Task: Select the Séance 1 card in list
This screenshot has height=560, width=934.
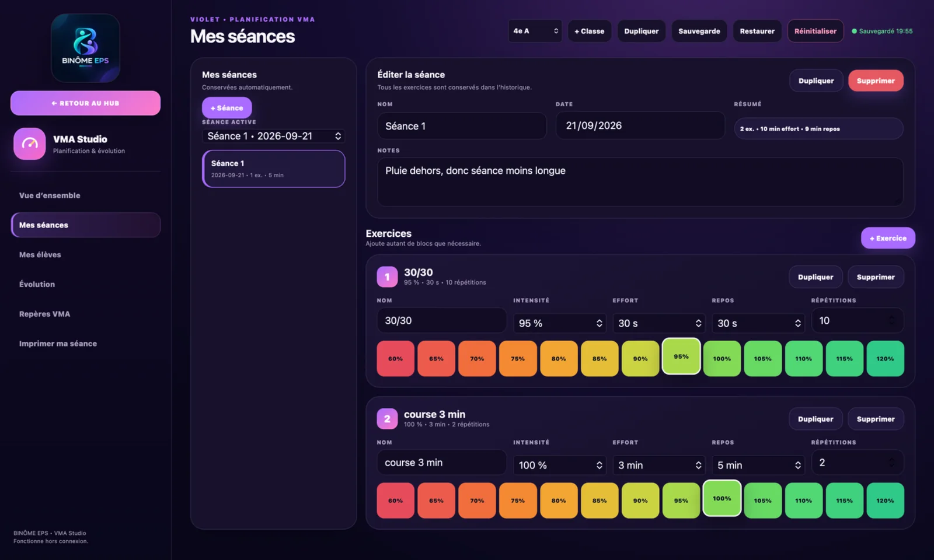Action: click(274, 169)
